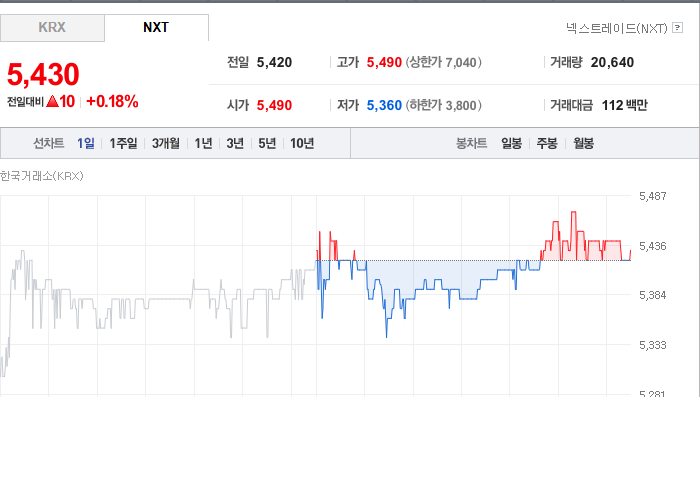The height and width of the screenshot is (490, 700).
Task: Show the 1주일 line chart
Action: pyautogui.click(x=123, y=143)
